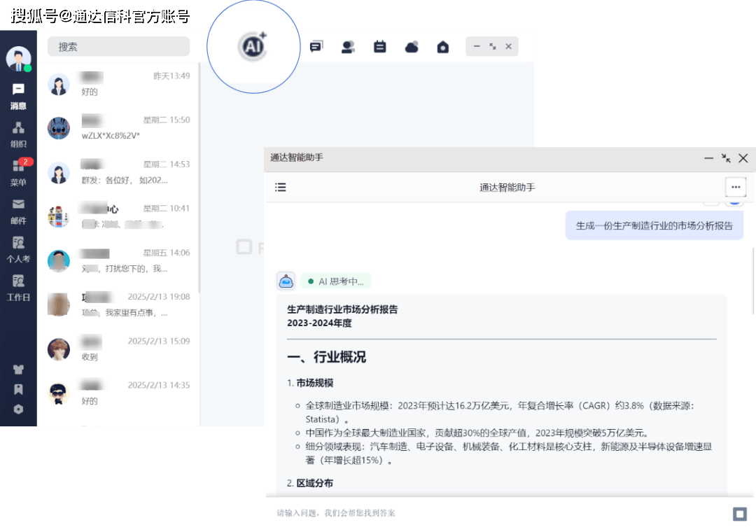The image size is (756, 532).
Task: Open the home icon in the top toolbar
Action: 443,46
